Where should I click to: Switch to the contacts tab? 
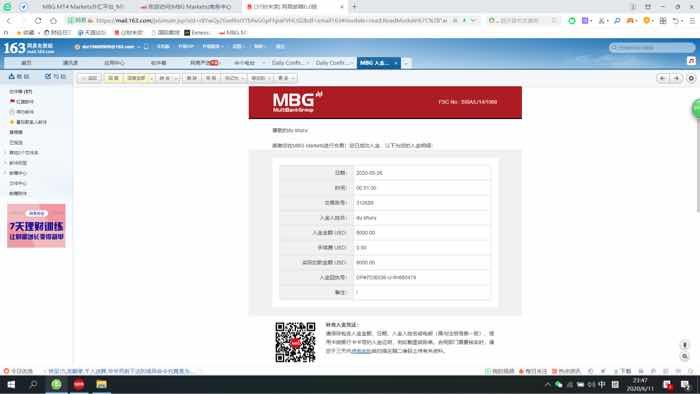coord(70,63)
